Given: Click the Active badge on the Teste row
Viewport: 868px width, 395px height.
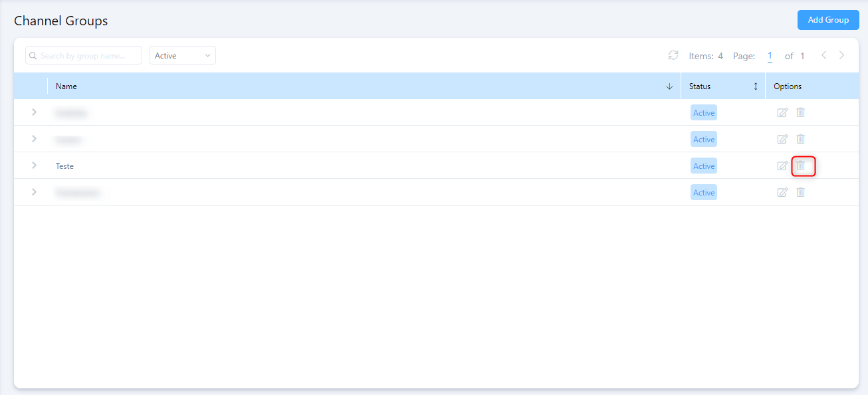Looking at the screenshot, I should pyautogui.click(x=703, y=166).
